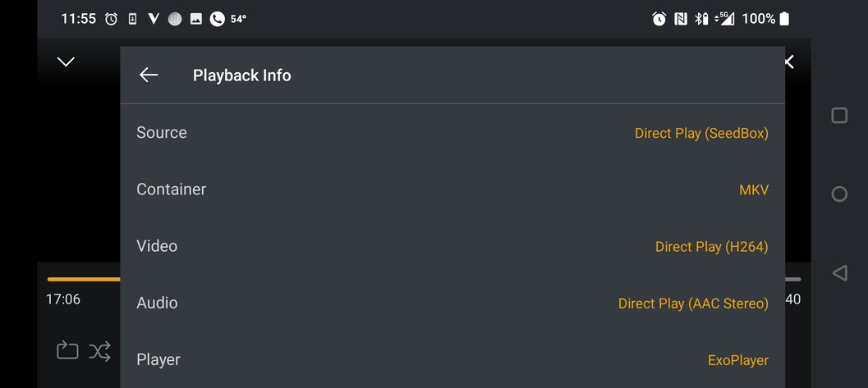This screenshot has width=868, height=388.
Task: Tap the back arrow in Playback Info
Action: (x=149, y=75)
